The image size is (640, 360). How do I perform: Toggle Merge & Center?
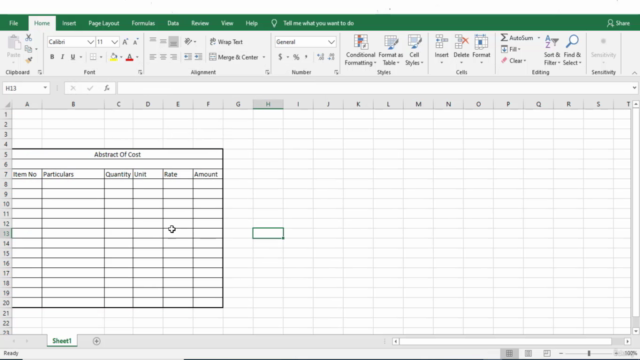pos(234,57)
